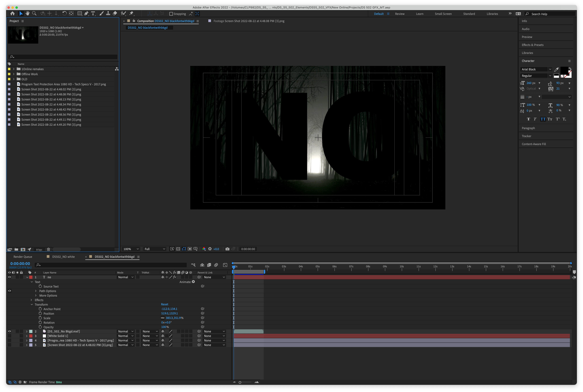This screenshot has height=392, width=583.
Task: Select the Pen tool in toolbar
Action: [86, 14]
